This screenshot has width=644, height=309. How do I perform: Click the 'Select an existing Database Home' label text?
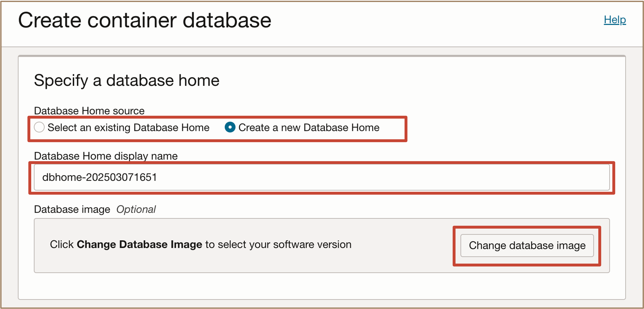[128, 128]
